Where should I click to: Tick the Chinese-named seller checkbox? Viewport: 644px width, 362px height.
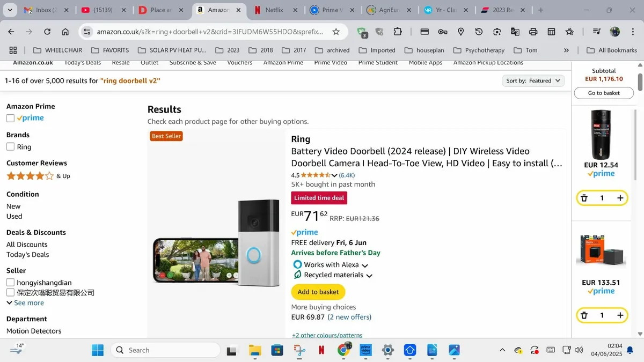(x=10, y=292)
